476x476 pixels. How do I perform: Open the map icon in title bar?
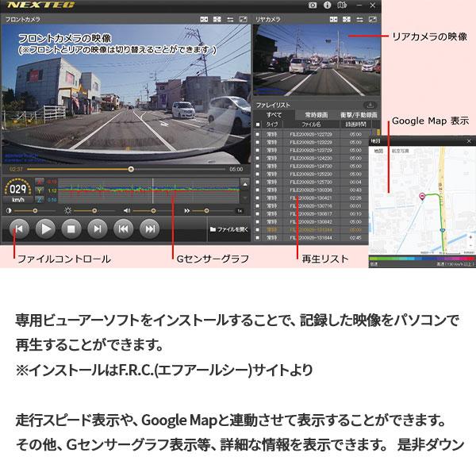coord(342,6)
